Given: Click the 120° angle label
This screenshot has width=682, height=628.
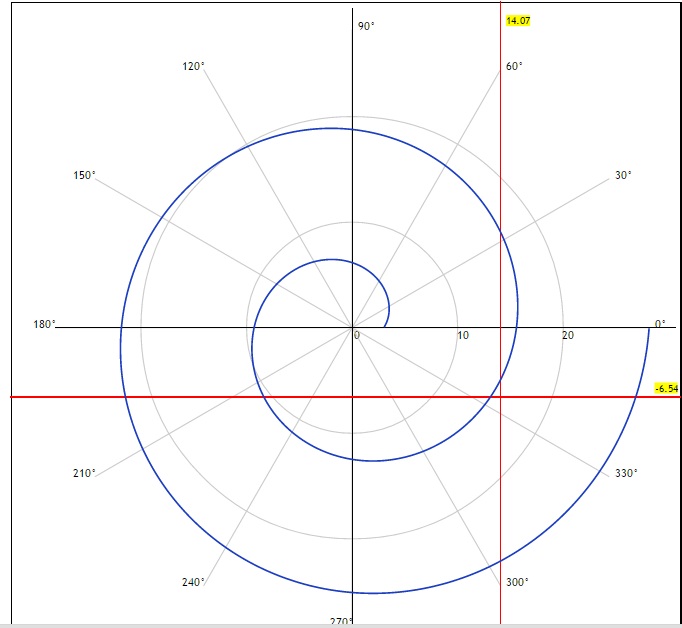Looking at the screenshot, I should [x=194, y=66].
